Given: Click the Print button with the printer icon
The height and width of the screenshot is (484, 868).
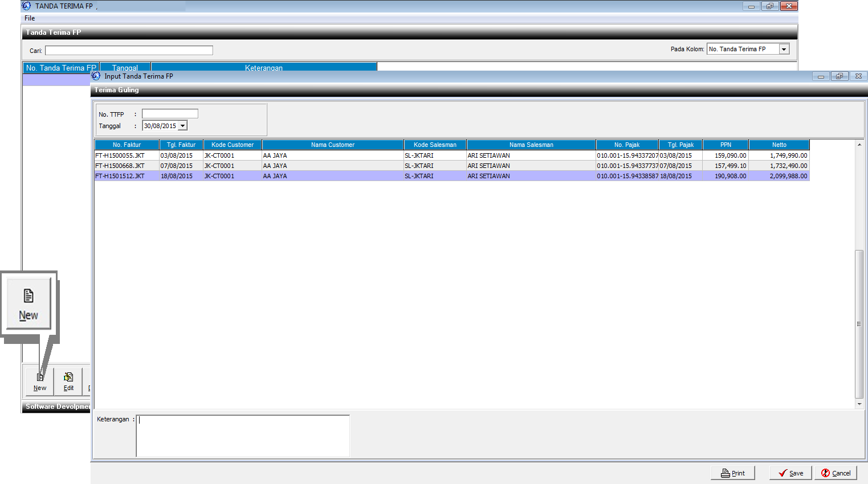Looking at the screenshot, I should pyautogui.click(x=732, y=473).
